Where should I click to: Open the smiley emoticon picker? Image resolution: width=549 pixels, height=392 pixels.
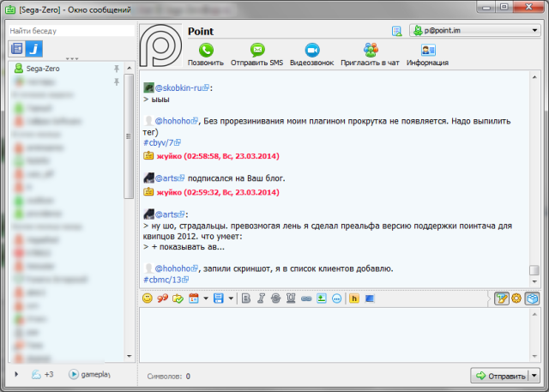pyautogui.click(x=148, y=299)
